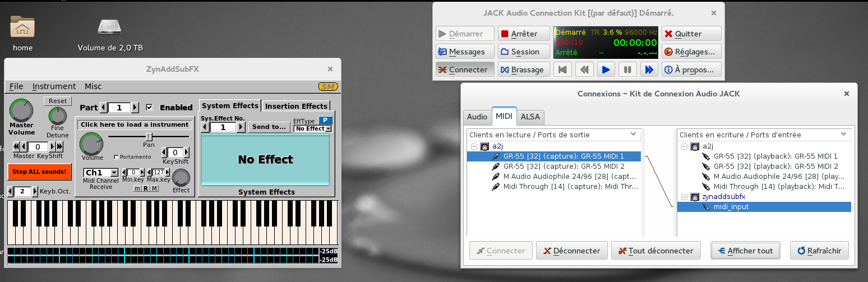Toggle the Portamento checkbox
Viewport: 868px width, 282px height.
point(116,157)
